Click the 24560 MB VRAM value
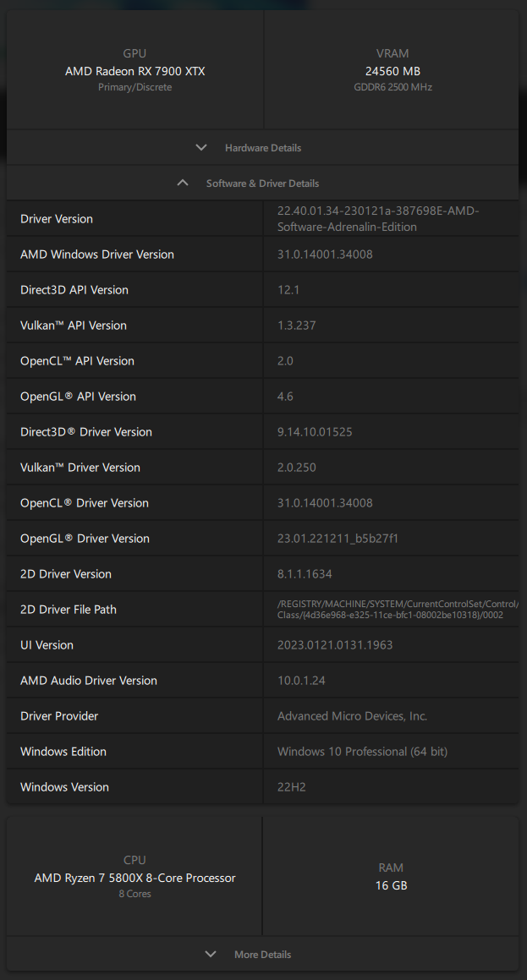This screenshot has width=527, height=980. click(x=393, y=71)
